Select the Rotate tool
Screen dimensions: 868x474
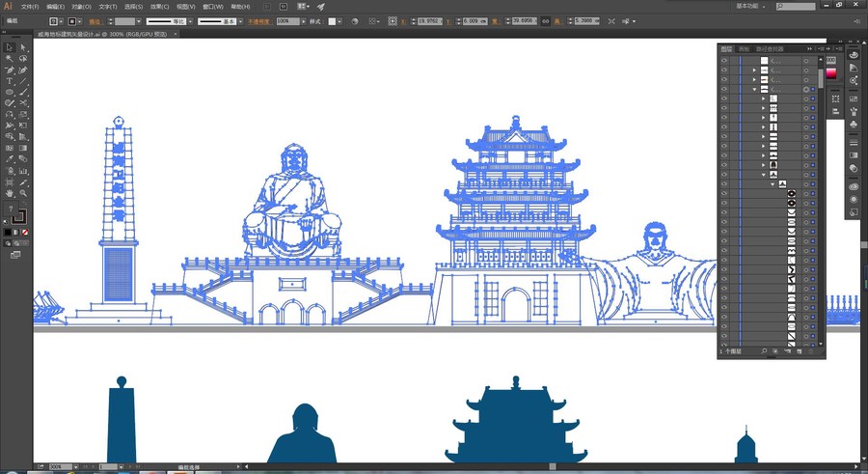pos(10,115)
